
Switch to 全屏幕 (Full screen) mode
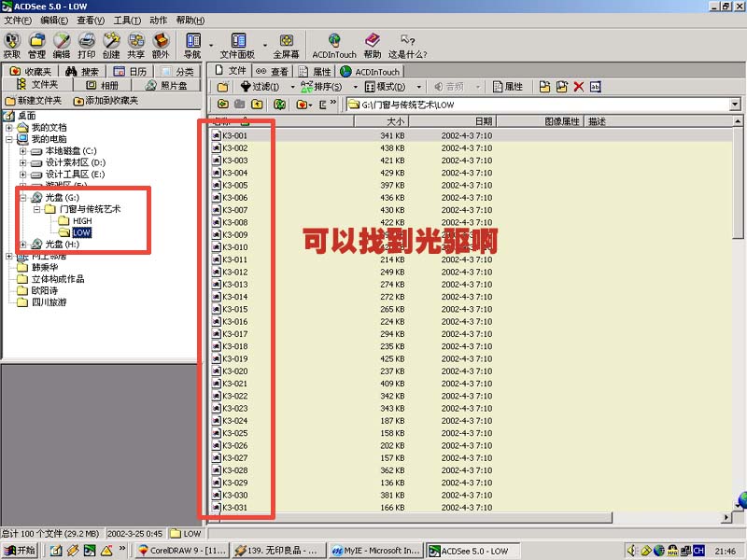286,45
